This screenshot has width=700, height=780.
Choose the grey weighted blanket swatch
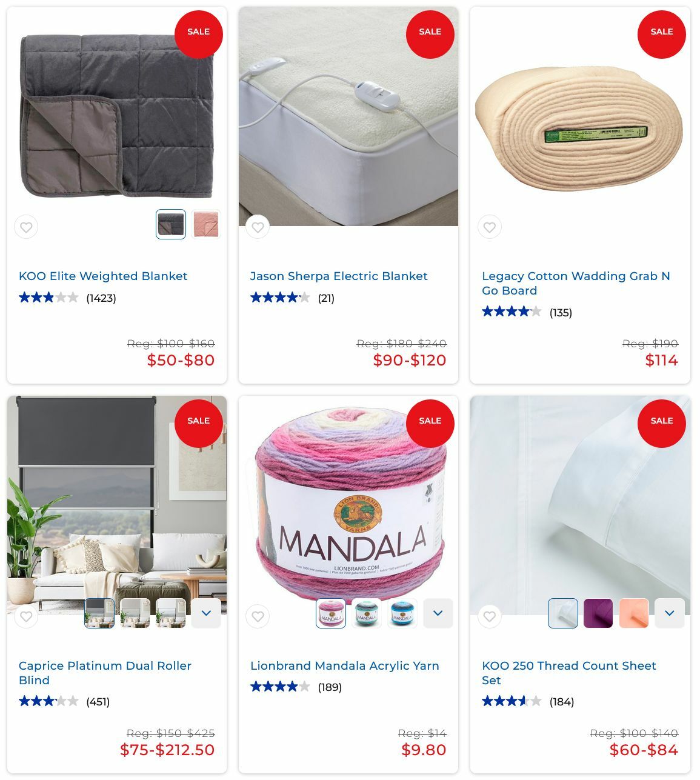(171, 224)
